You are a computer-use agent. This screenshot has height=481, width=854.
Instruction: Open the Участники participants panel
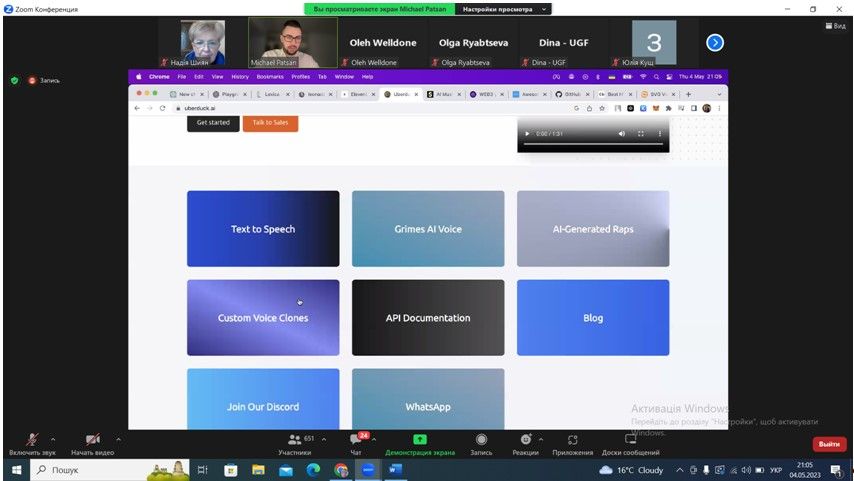294,440
